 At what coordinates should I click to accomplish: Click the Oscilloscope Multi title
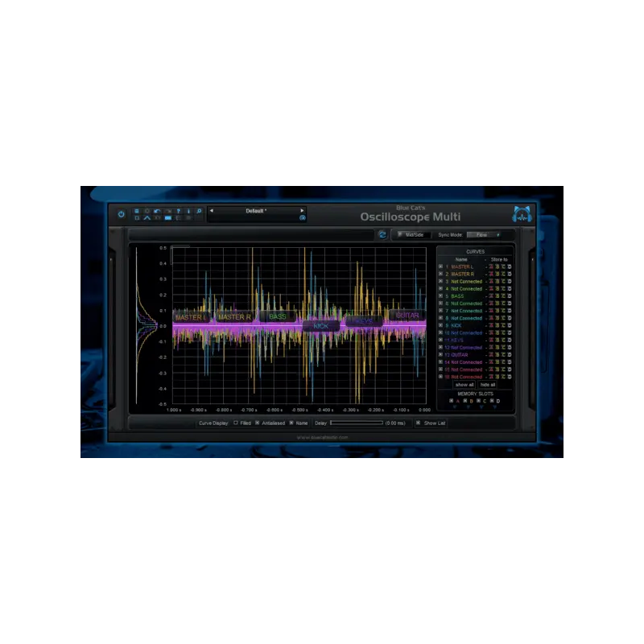click(x=411, y=217)
